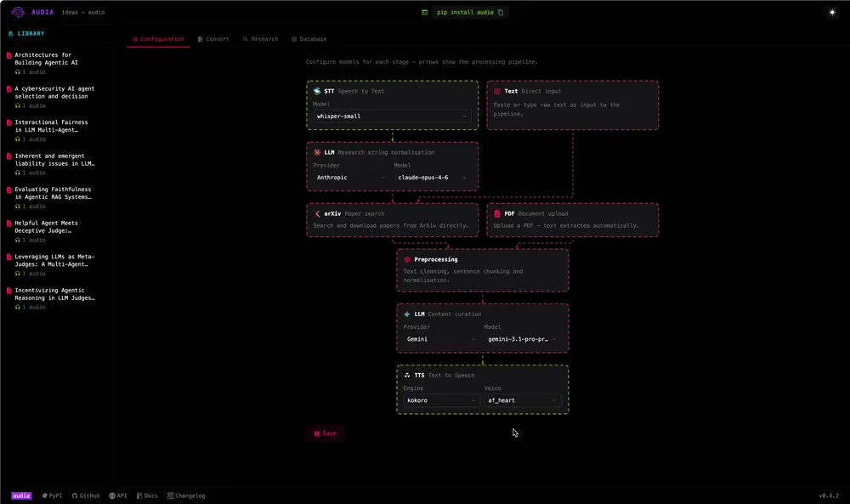Click PDF icon beside 'Incentivizing Agentic'
The width and height of the screenshot is (850, 504).
pos(8,291)
